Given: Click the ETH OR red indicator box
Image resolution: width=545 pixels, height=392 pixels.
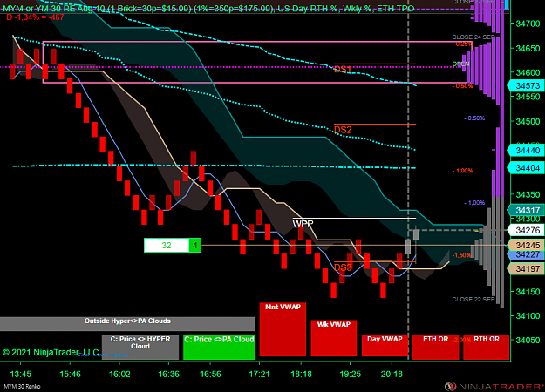Looking at the screenshot, I should coord(435,347).
